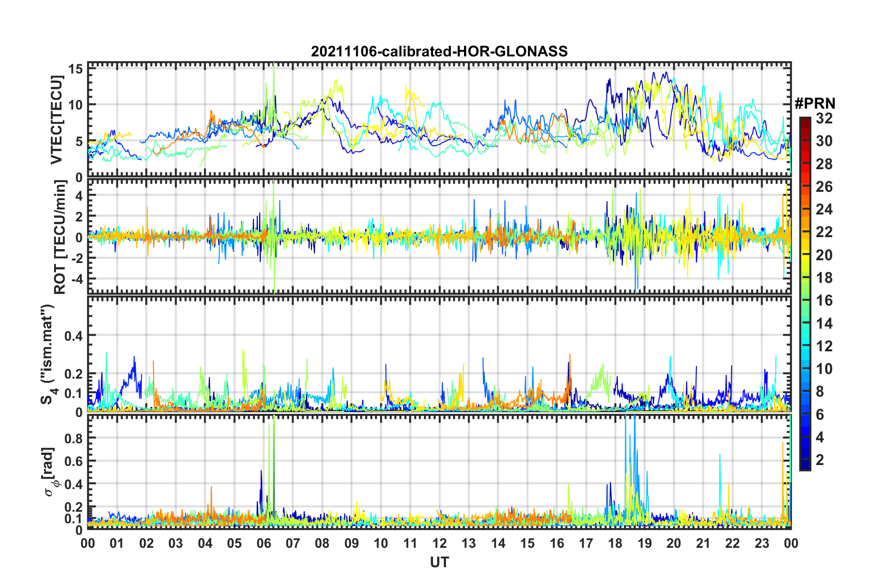Click colorbar tick label "24"
This screenshot has height=588, width=879.
point(824,209)
